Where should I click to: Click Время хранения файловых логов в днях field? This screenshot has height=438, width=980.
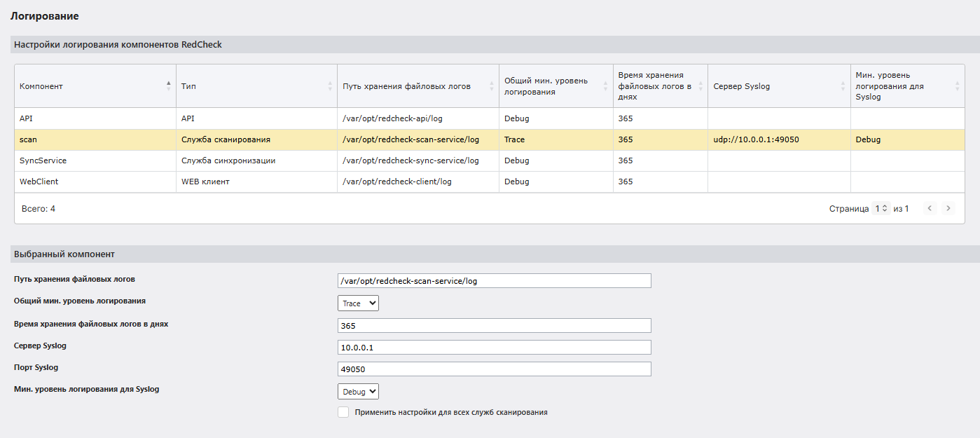coord(495,326)
